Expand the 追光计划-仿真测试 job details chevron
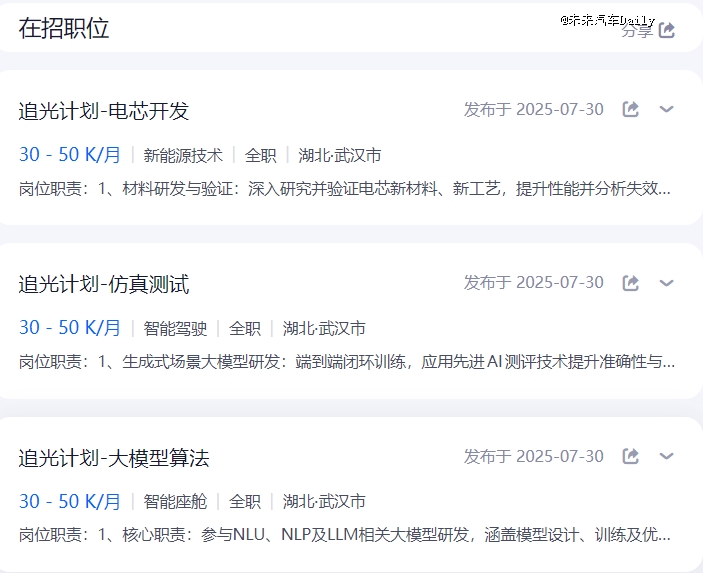Image resolution: width=703 pixels, height=573 pixels. (667, 283)
